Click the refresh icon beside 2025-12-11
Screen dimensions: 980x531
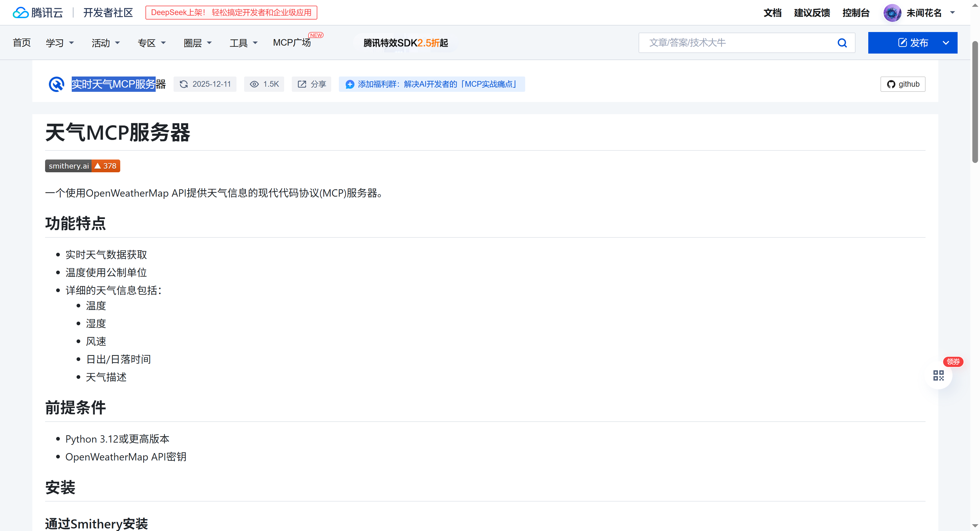click(184, 84)
